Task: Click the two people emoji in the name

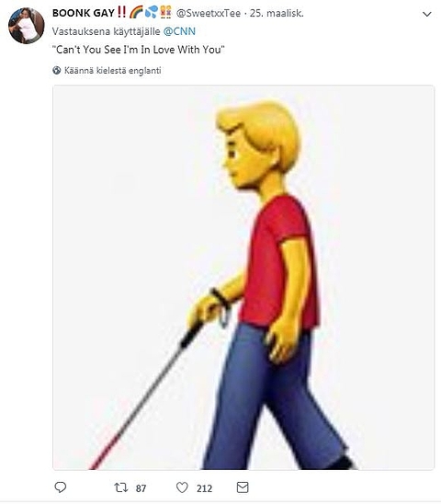Action: [x=165, y=12]
